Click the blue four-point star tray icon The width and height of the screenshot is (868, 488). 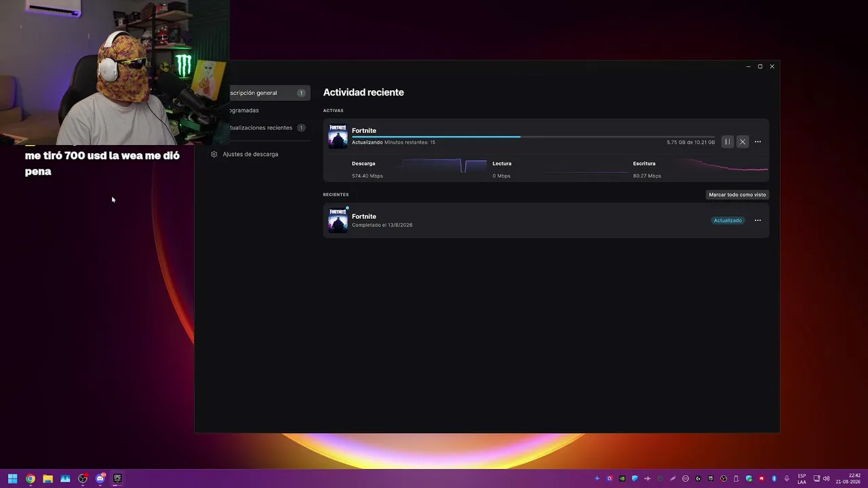[597, 479]
